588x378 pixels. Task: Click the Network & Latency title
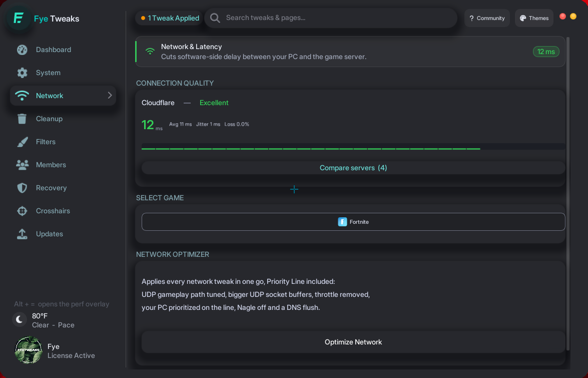(192, 47)
